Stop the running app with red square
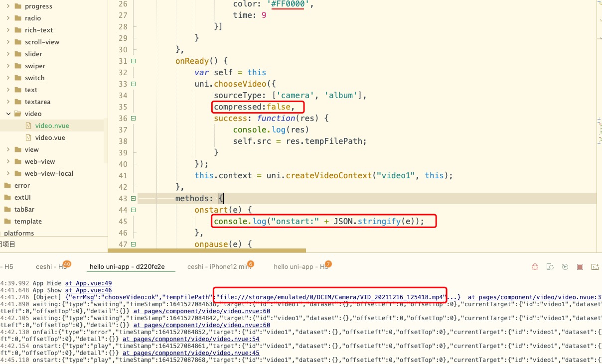The image size is (602, 364). (x=580, y=267)
